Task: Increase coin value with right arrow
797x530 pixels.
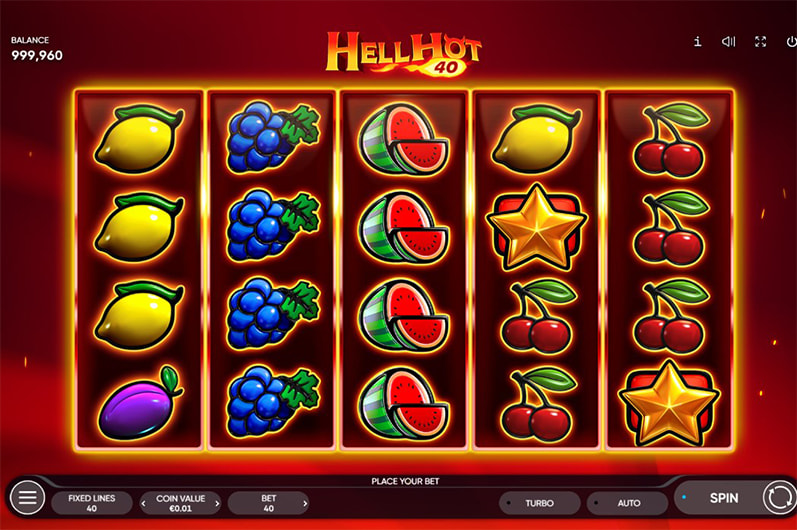Action: (x=218, y=504)
